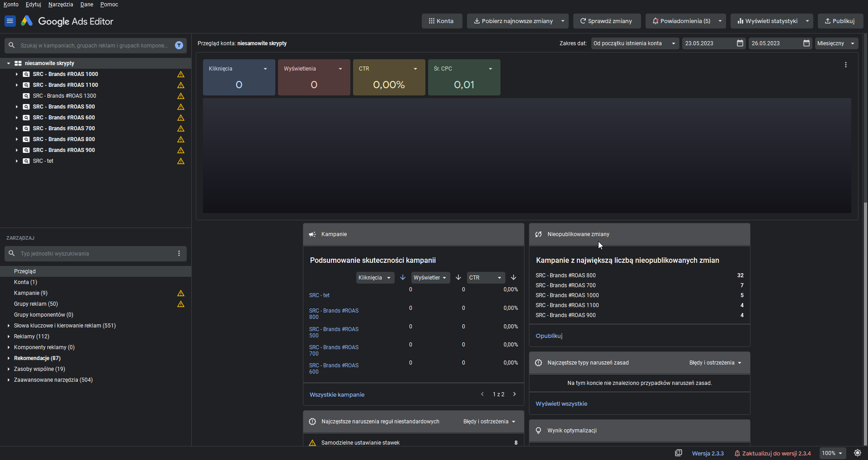Screen dimensions: 868x460
Task: Open the start date calendar picker icon
Action: (x=740, y=43)
